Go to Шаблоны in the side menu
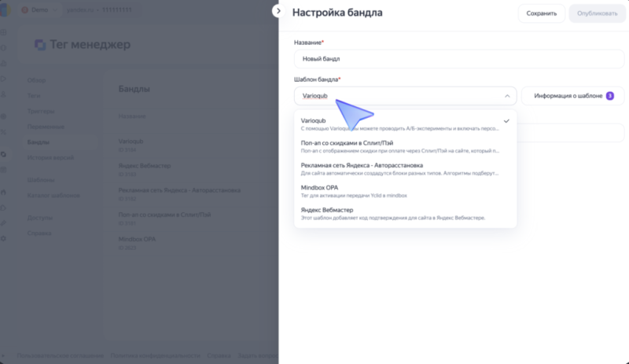 41,180
